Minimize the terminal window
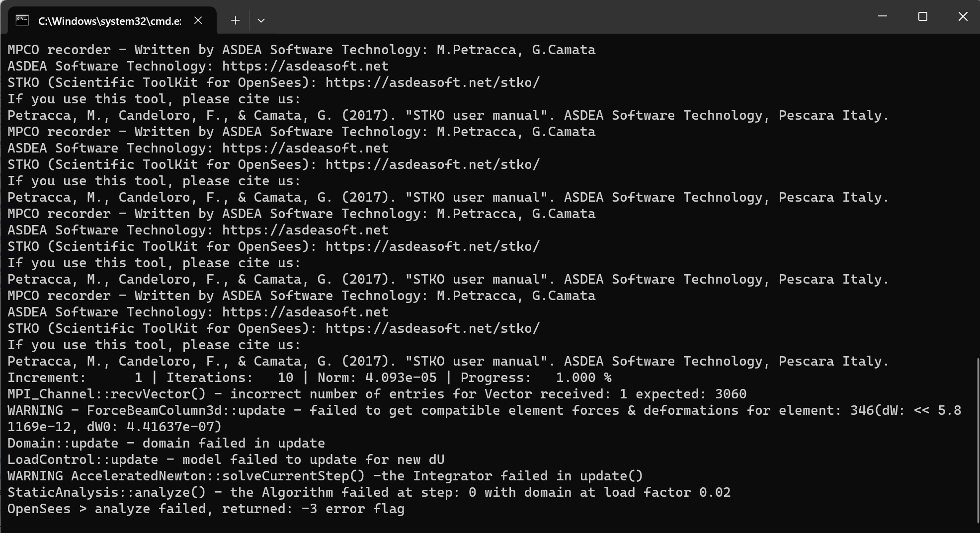 pos(883,16)
